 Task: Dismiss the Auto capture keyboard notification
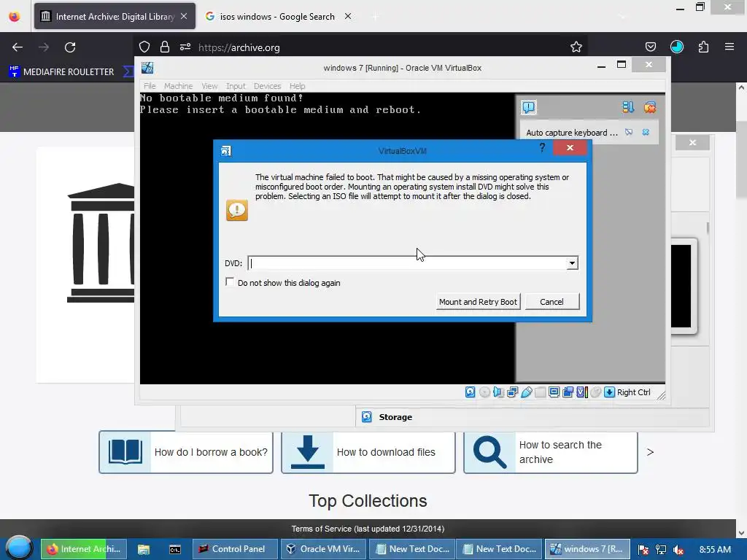[x=646, y=132]
